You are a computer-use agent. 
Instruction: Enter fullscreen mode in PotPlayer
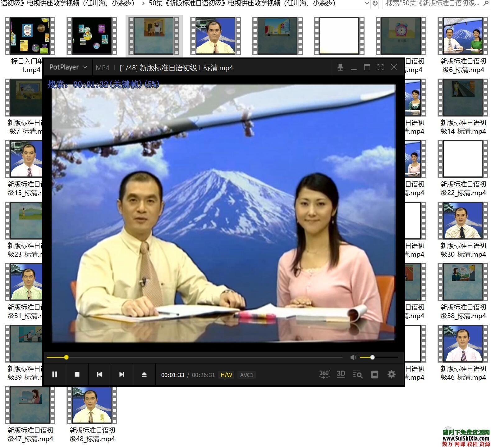tap(380, 67)
